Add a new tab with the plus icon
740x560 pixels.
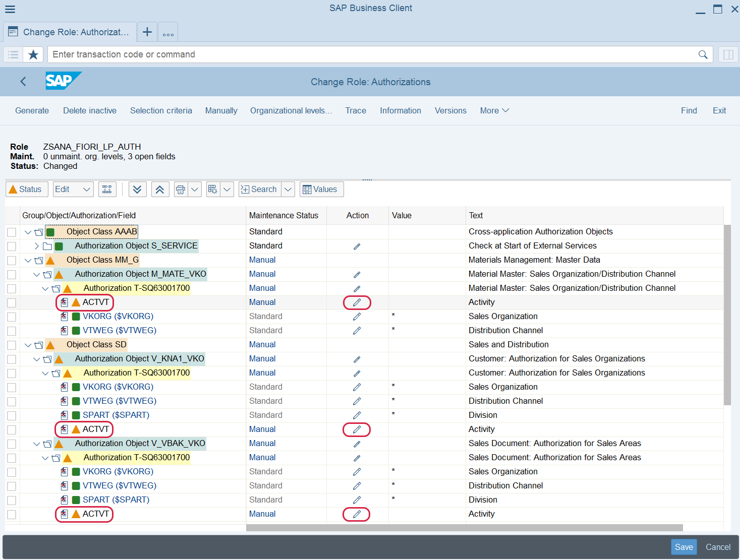147,32
